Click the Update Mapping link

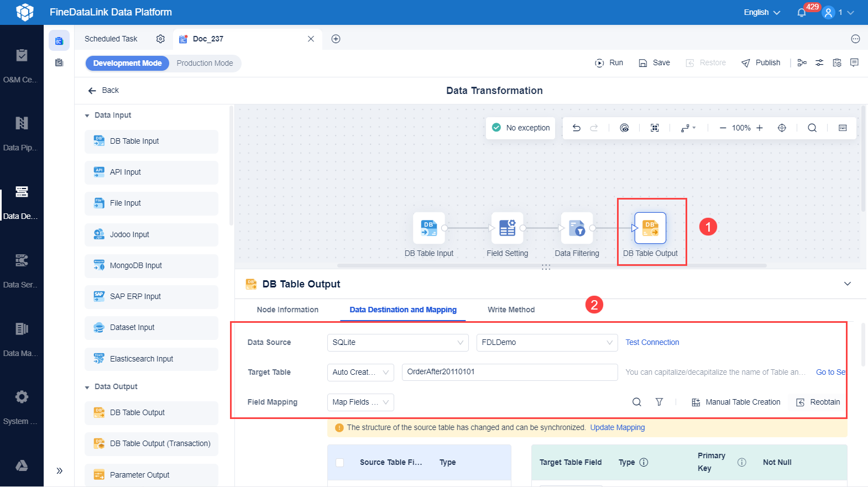point(618,427)
